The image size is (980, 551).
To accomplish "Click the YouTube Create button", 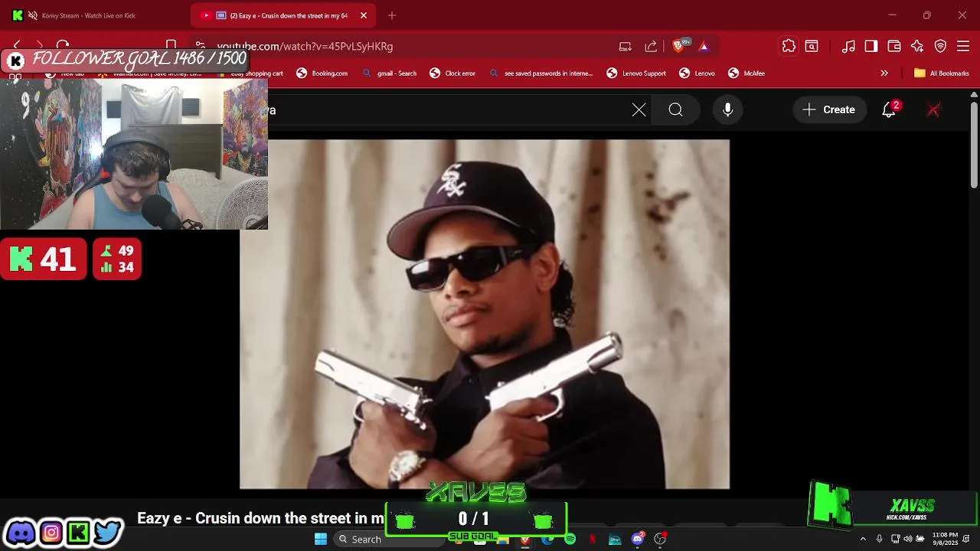I will pos(829,109).
